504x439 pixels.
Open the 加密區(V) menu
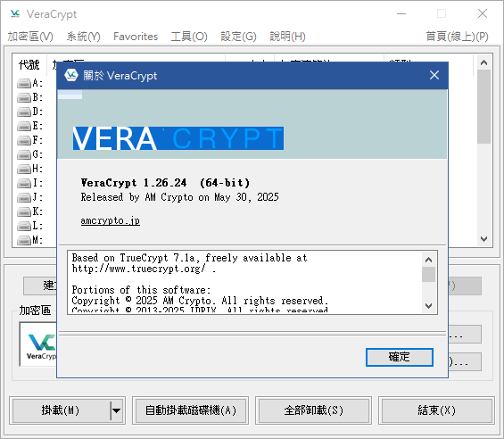click(x=30, y=37)
